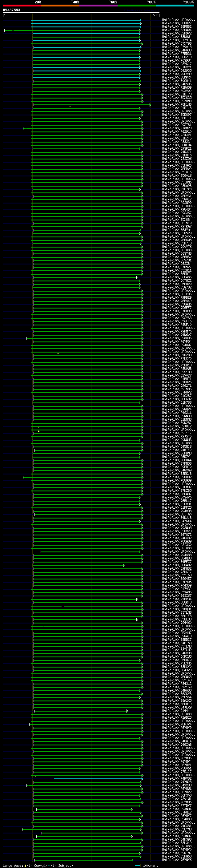The width and height of the screenshot is (197, 868).
Task: Open hit UniRef100_B8PMB2
Action: coord(177,26)
